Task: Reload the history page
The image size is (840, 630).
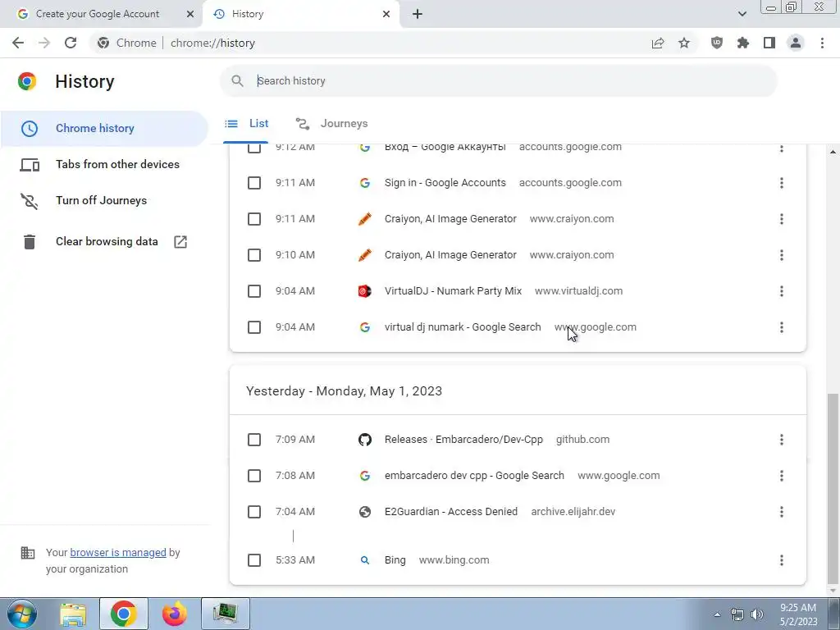Action: pos(71,43)
